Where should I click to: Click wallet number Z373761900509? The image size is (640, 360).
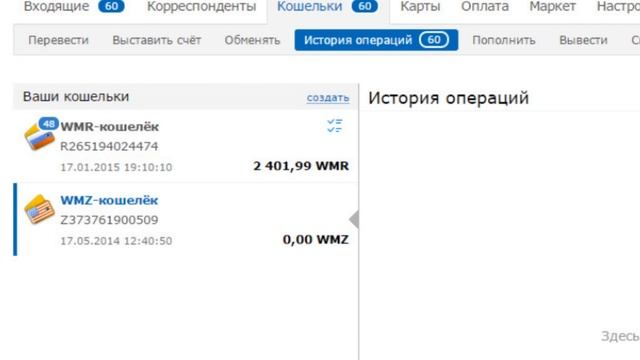tap(109, 220)
